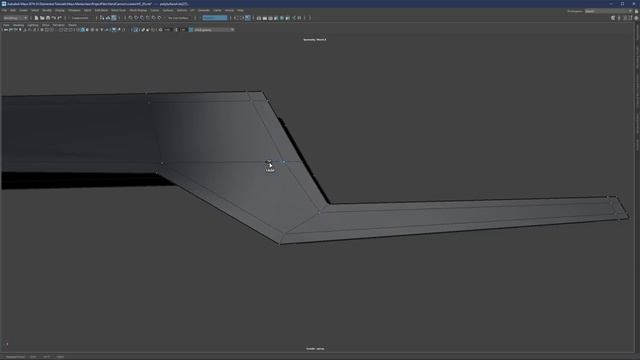Open the Create menu
This screenshot has width=640, height=360.
pos(24,10)
